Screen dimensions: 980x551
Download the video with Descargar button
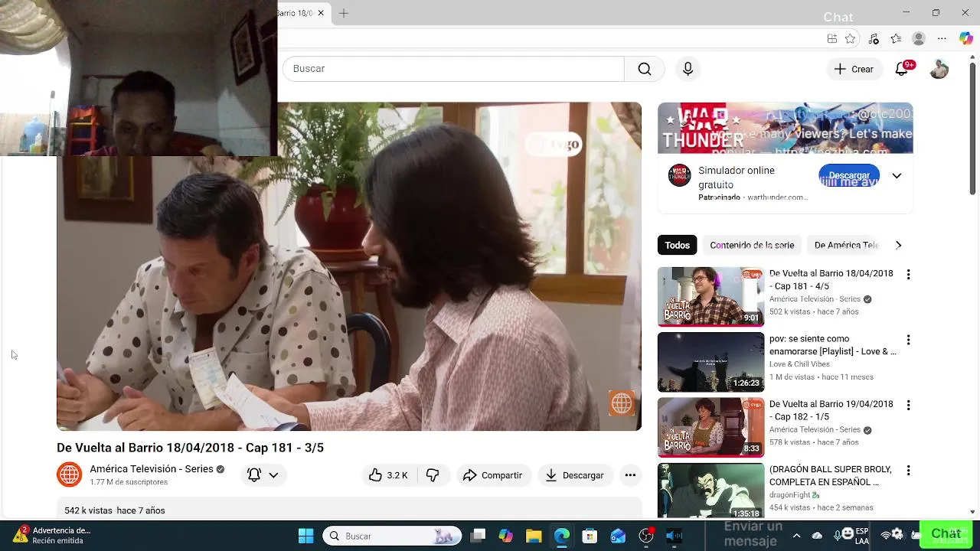575,475
